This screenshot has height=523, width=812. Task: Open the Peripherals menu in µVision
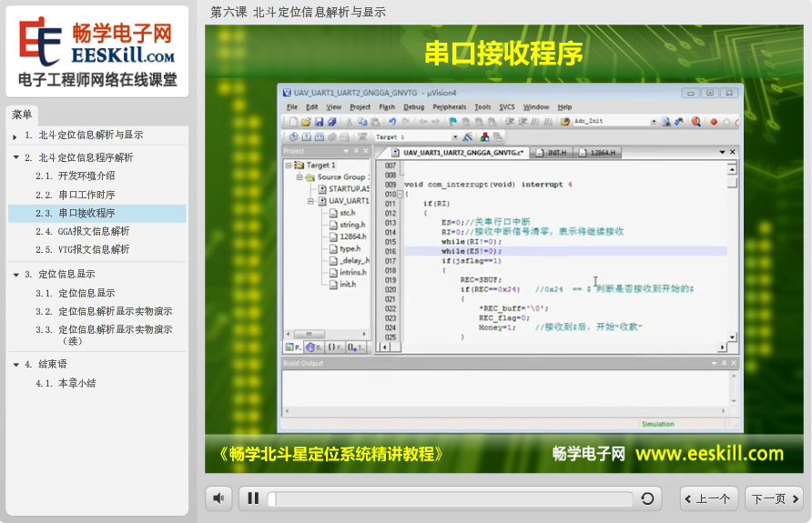(450, 107)
